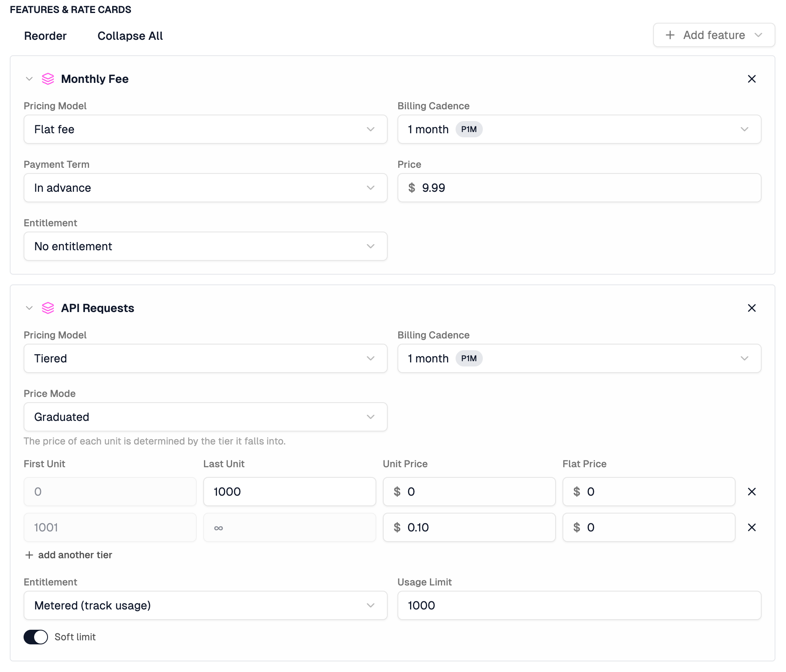Screen dimensions: 786x672
Task: Open the Payment Term dropdown
Action: (x=205, y=188)
